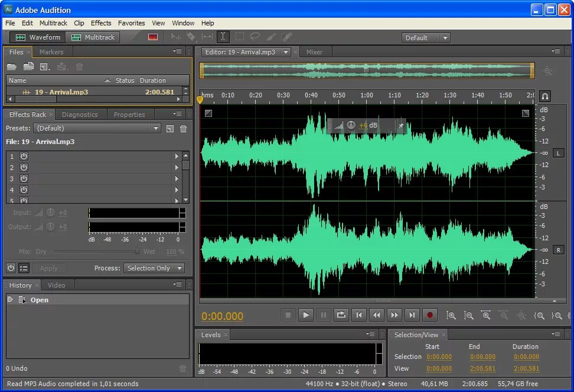
Task: Move playhead to next marker
Action: (x=412, y=315)
